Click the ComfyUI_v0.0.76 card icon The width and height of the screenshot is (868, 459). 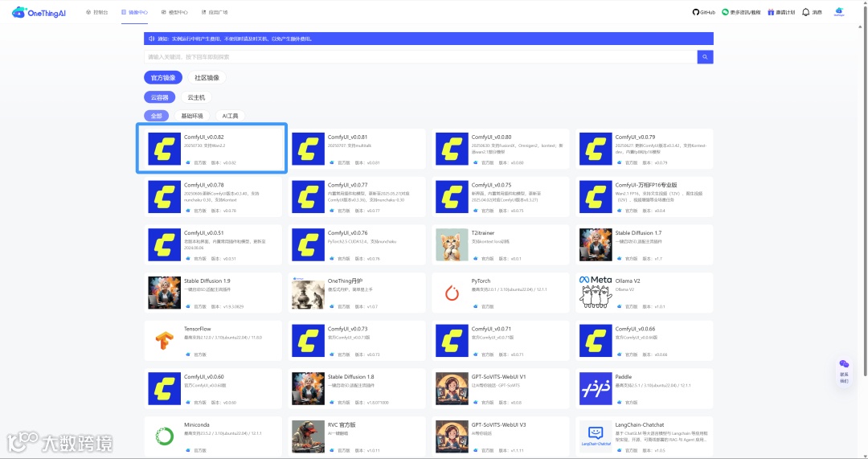coord(309,244)
